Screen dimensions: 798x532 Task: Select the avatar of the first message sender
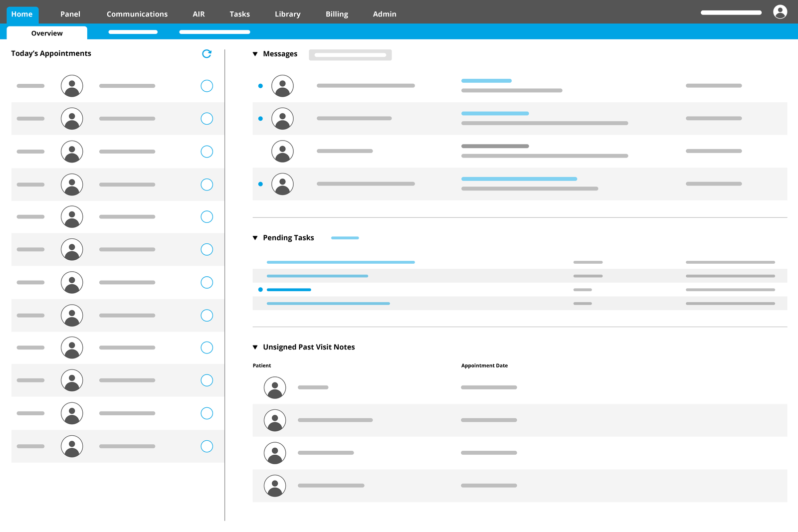coord(282,85)
